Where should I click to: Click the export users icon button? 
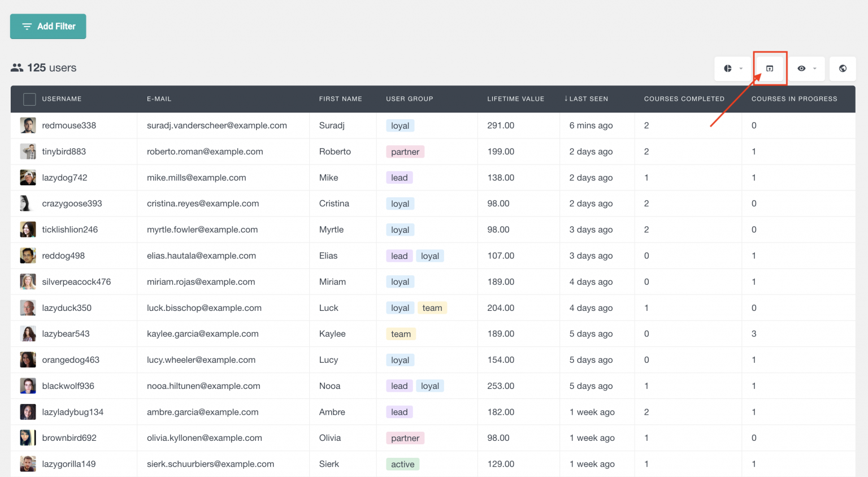click(770, 68)
